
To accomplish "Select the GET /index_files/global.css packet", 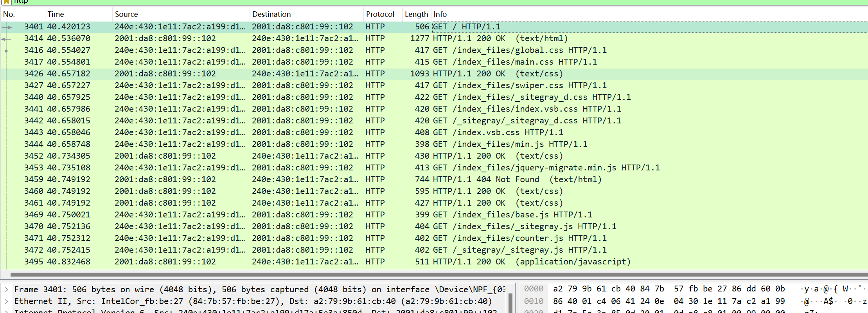I will (434, 50).
